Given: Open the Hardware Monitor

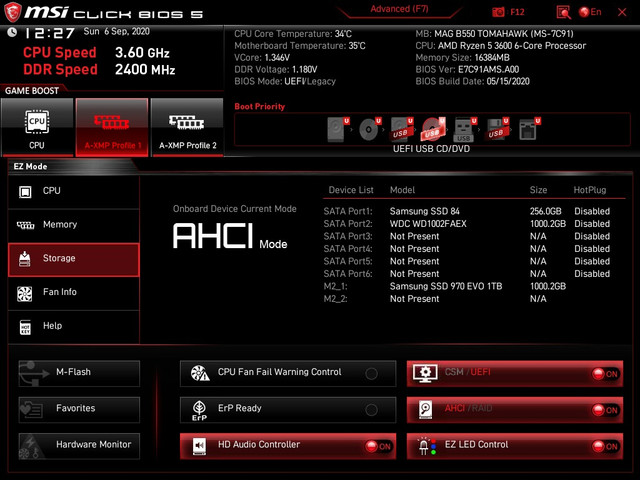Looking at the screenshot, I should (79, 446).
